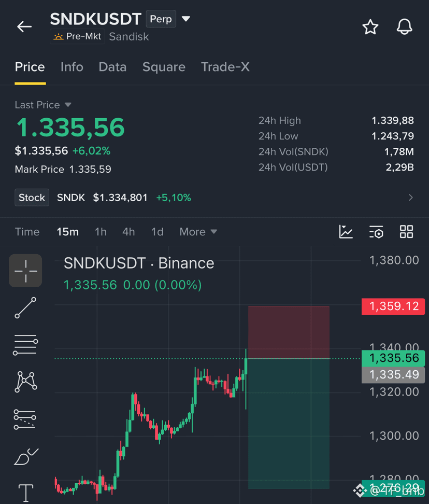Select the 4h timeframe
The height and width of the screenshot is (504, 429).
128,232
